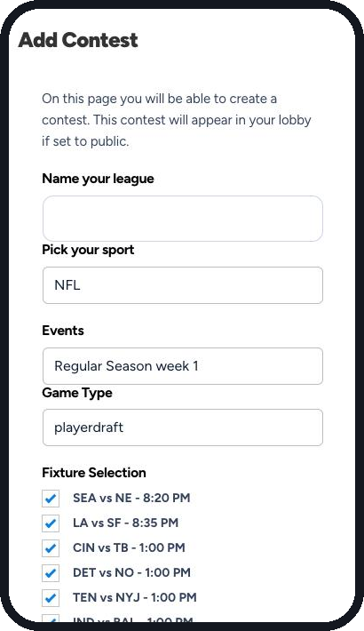Open the Game Type playerdraft dropdown
The height and width of the screenshot is (631, 364).
pyautogui.click(x=183, y=427)
